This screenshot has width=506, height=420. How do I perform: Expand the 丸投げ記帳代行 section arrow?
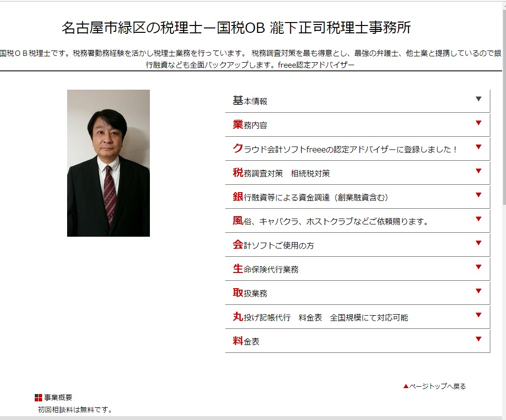tap(479, 315)
